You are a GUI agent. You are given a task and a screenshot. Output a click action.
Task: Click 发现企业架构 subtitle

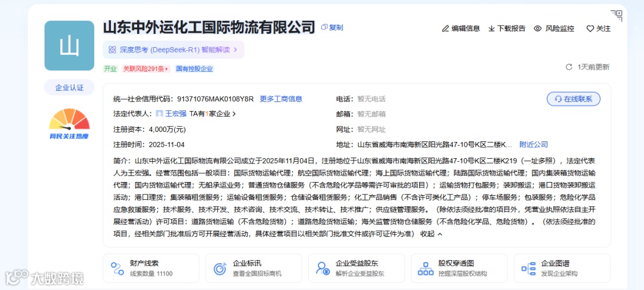point(559,274)
